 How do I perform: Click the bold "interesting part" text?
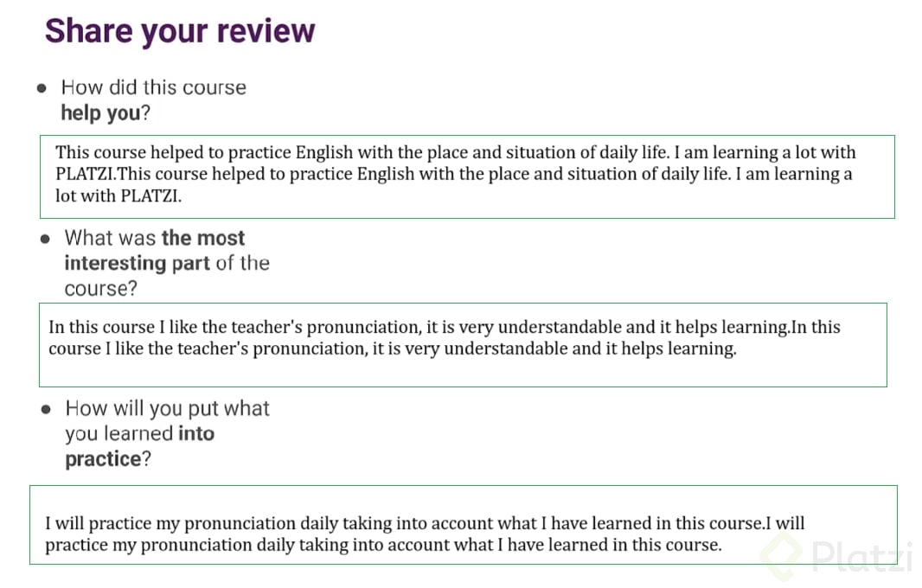[137, 264]
